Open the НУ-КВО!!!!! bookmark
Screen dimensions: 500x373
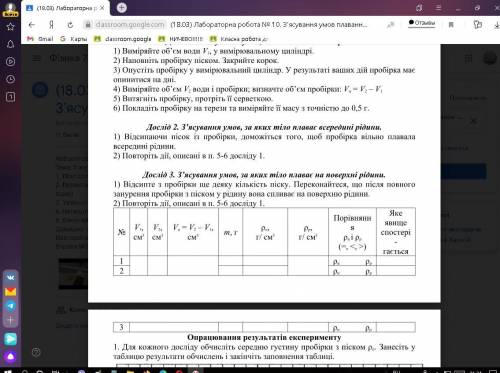180,39
